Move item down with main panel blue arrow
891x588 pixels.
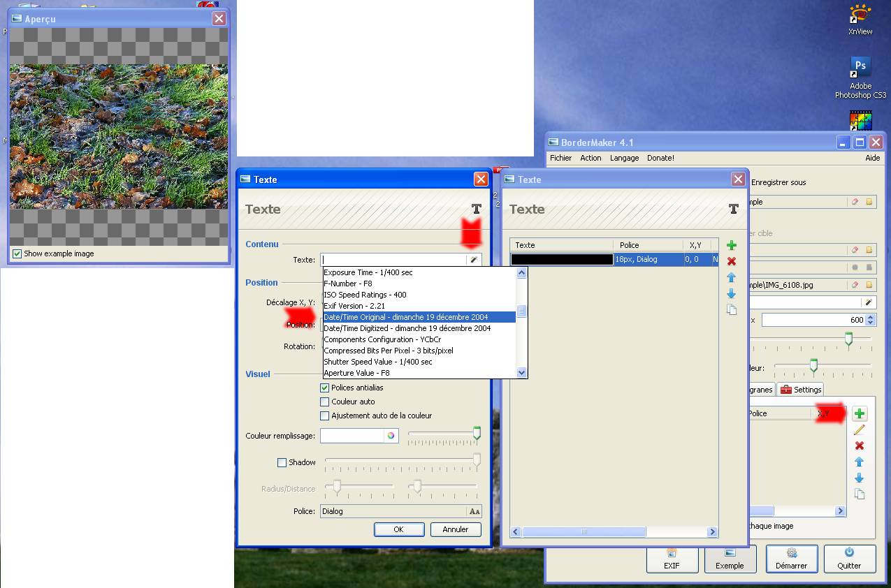pos(859,478)
